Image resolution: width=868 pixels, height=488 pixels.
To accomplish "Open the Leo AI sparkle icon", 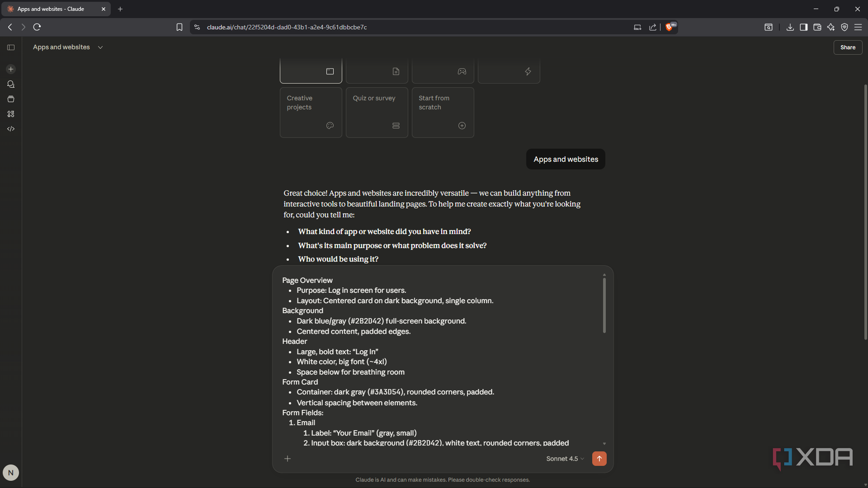I will [830, 27].
